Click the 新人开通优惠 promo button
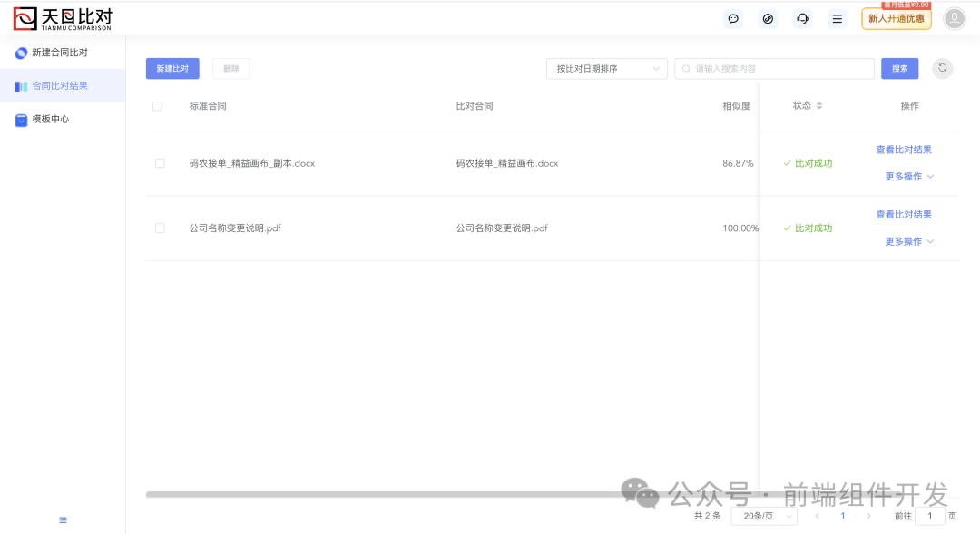 point(897,19)
